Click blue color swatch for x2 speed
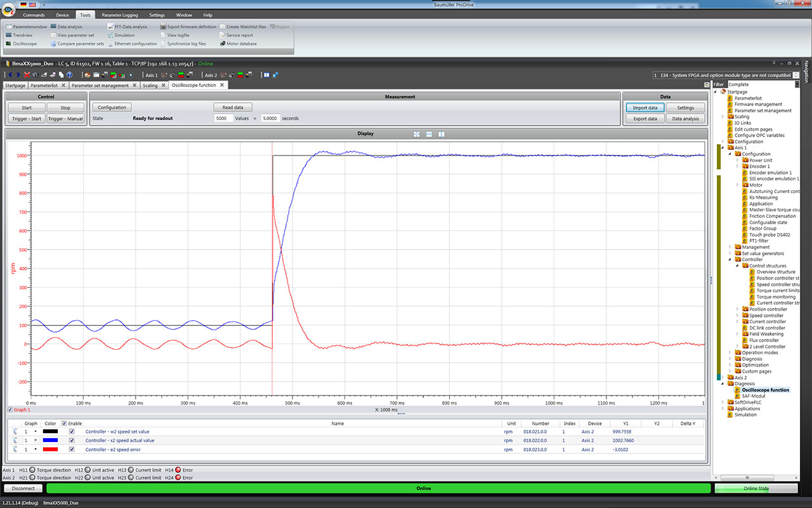The image size is (812, 508). click(x=50, y=440)
